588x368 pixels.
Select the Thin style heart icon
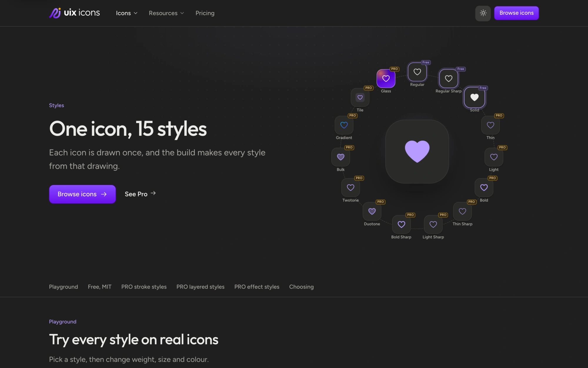490,125
